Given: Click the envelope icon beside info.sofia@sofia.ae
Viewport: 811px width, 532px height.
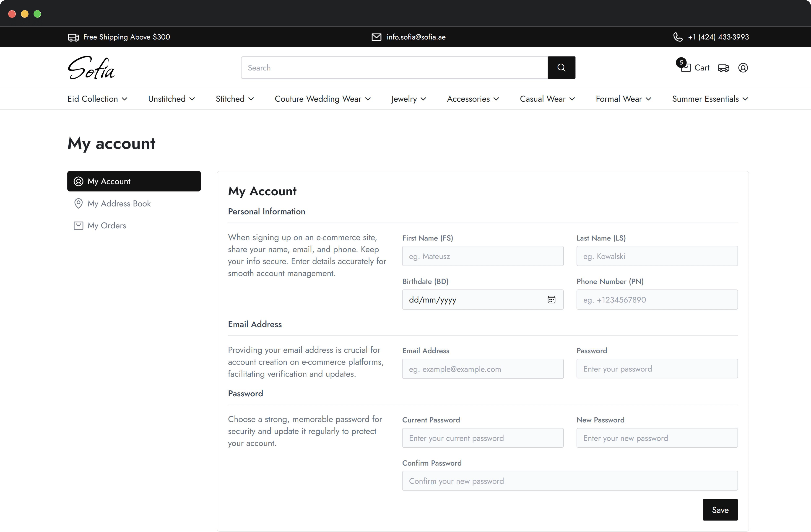Looking at the screenshot, I should 376,37.
